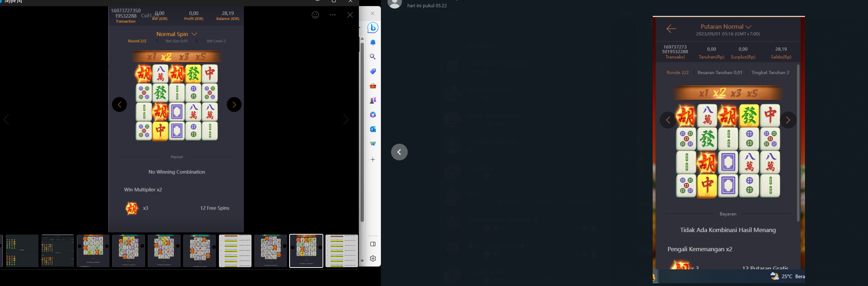Click the 'Besaran Taruhan 0,01' label
868x286 pixels.
pyautogui.click(x=720, y=72)
